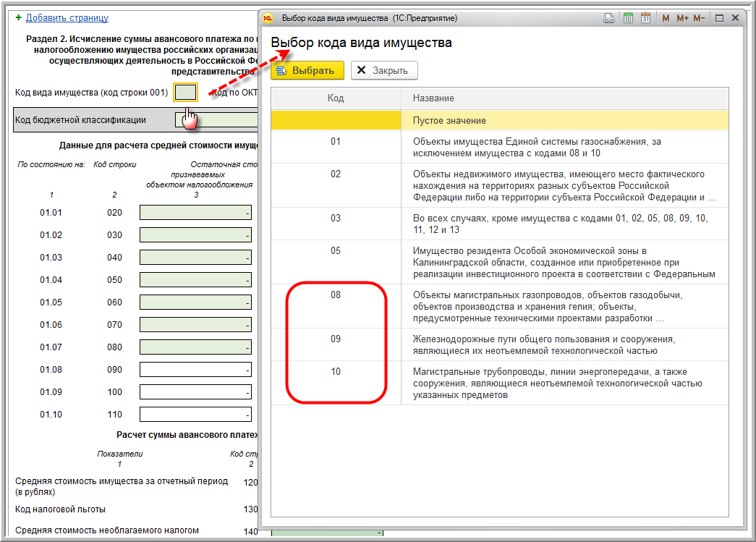Click the print icon in dialog title bar
This screenshot has width=756, height=542.
click(x=609, y=18)
